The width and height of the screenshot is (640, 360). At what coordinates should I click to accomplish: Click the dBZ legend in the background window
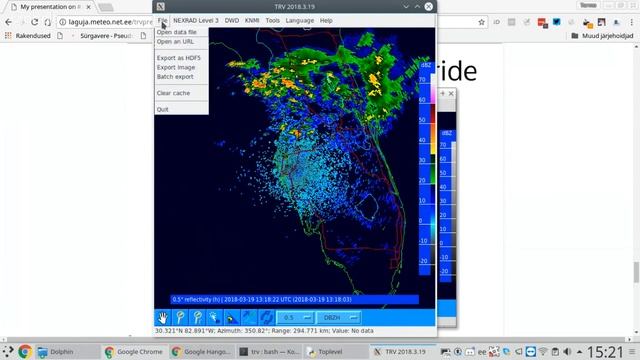[x=447, y=205]
